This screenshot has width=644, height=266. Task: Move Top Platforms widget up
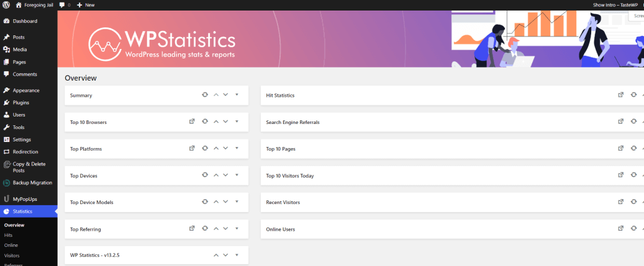pos(216,148)
